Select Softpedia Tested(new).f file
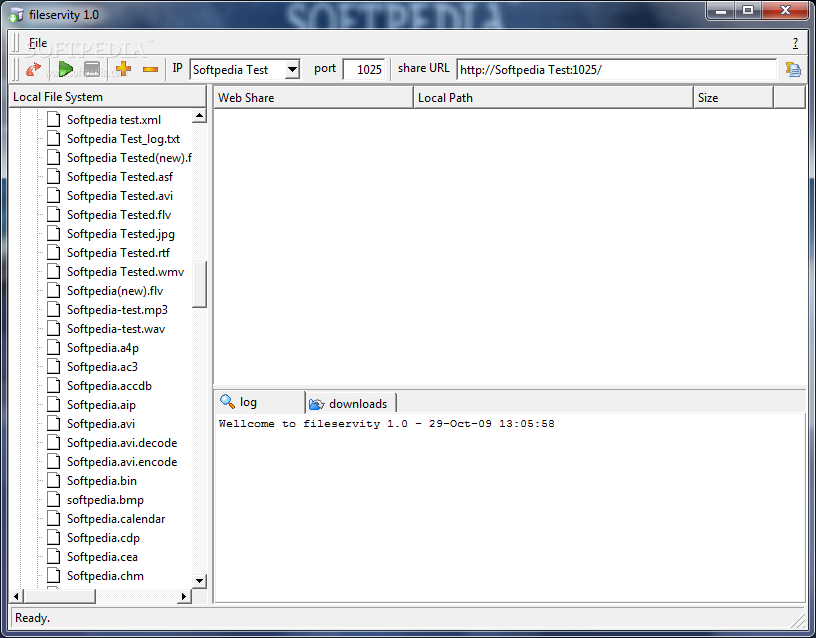The height and width of the screenshot is (638, 816). pos(129,158)
